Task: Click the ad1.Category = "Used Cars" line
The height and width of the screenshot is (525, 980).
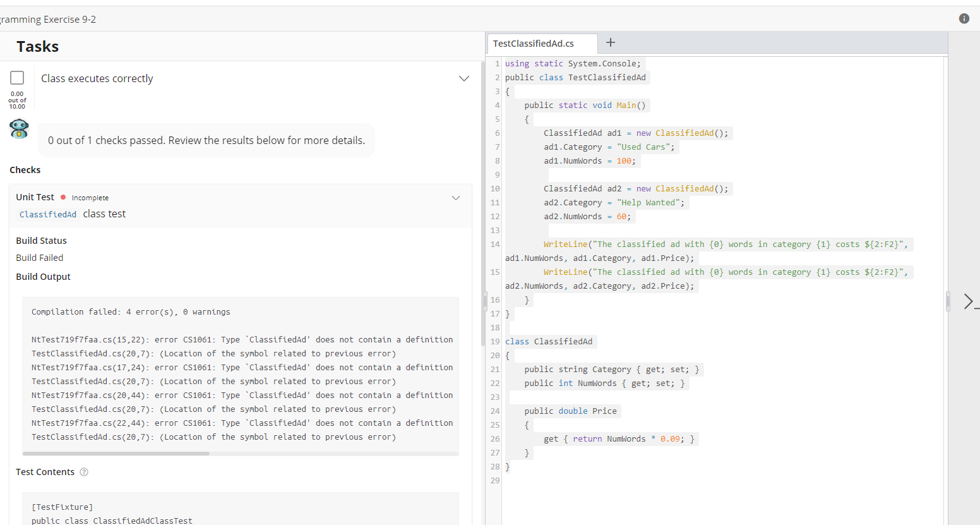Action: [x=609, y=147]
